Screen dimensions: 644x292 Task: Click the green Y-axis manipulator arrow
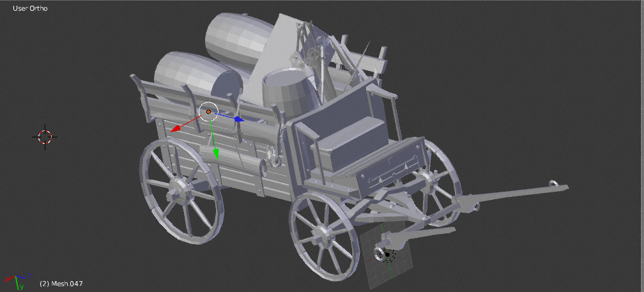(x=215, y=153)
